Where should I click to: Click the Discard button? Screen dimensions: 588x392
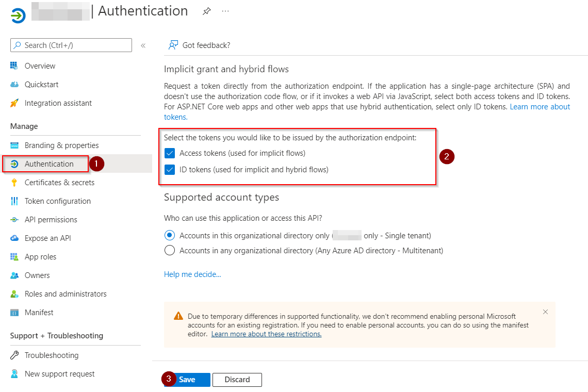pos(237,380)
